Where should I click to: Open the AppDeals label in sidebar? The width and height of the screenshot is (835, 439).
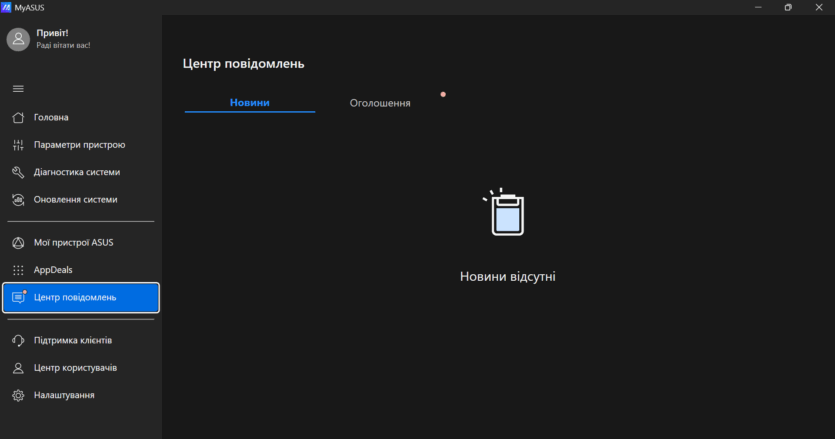click(x=53, y=270)
